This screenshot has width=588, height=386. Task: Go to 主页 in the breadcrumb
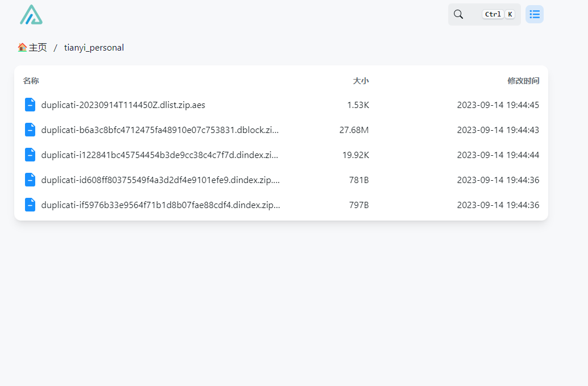pos(37,48)
